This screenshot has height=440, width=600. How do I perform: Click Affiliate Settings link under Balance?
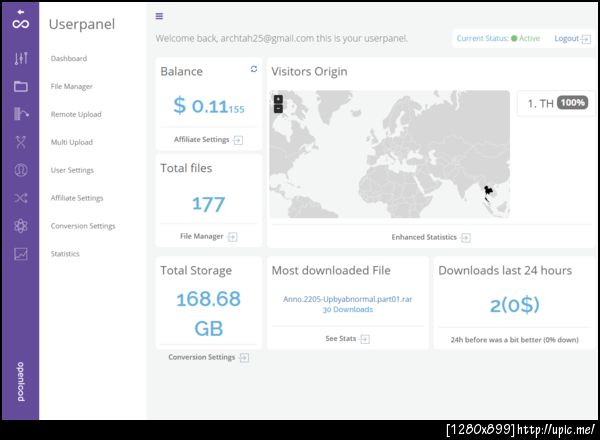point(202,140)
